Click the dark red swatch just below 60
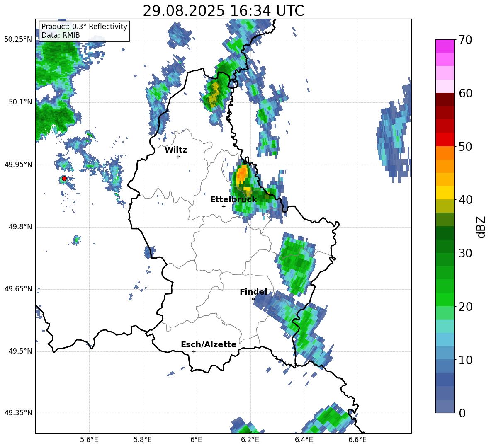This screenshot has width=491, height=448. tap(445, 99)
